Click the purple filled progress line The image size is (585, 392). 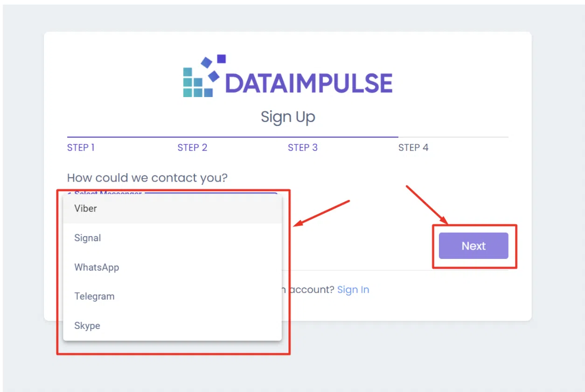click(232, 137)
